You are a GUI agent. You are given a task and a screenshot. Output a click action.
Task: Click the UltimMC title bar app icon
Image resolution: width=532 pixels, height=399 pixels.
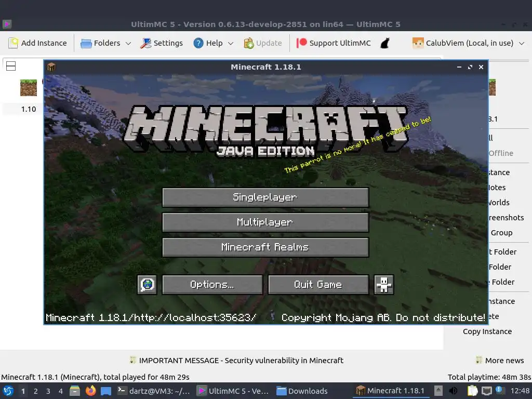click(x=7, y=24)
